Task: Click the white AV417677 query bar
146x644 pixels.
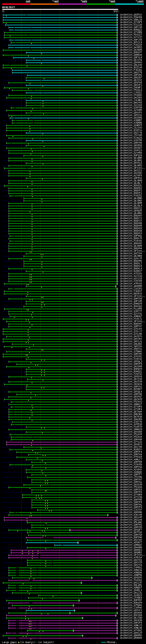Action: (60, 10)
